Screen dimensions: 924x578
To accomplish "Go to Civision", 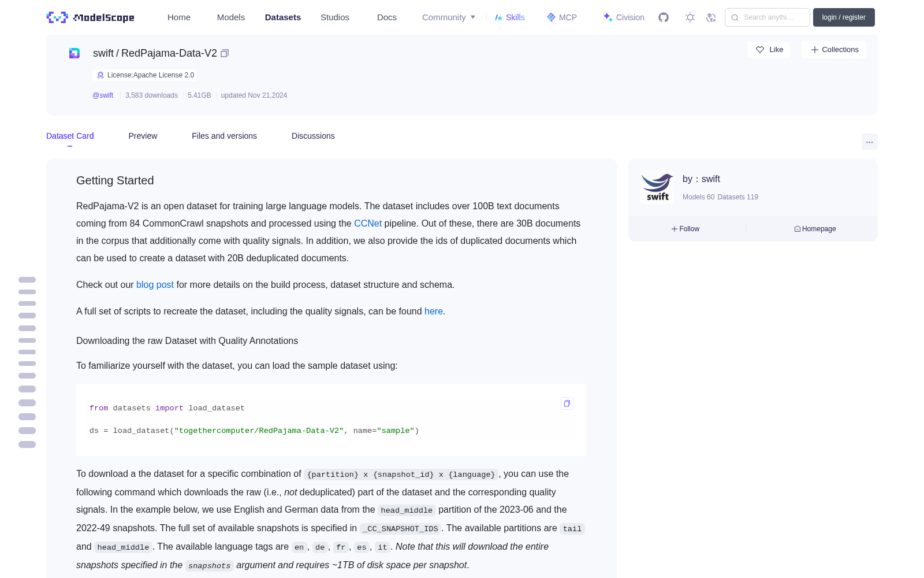I will click(623, 17).
